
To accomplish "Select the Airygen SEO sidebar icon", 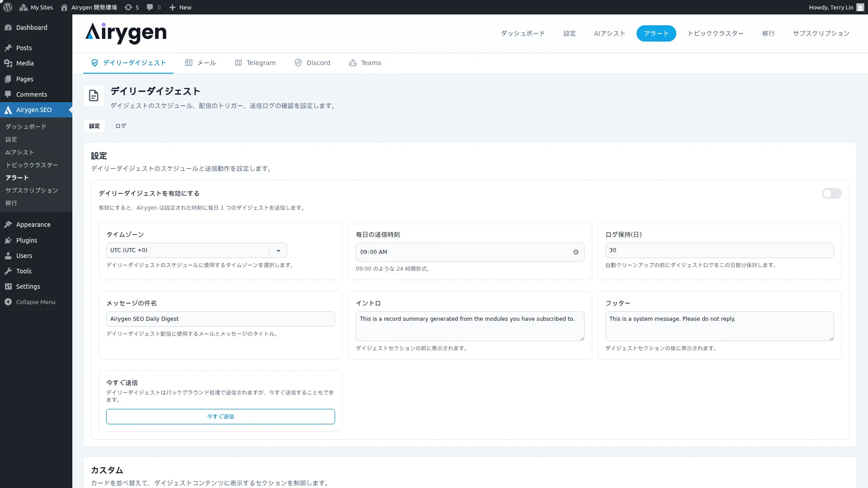I will 8,109.
